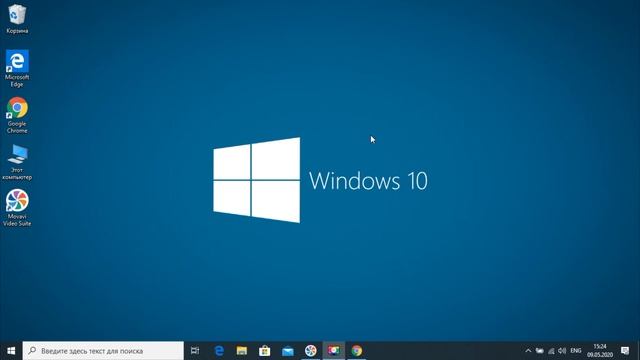Open the battery status tray icon
640x360 pixels.
[x=540, y=351]
